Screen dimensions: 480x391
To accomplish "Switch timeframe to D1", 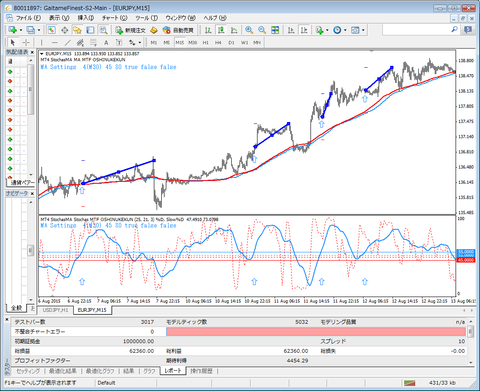I will pyautogui.click(x=231, y=42).
